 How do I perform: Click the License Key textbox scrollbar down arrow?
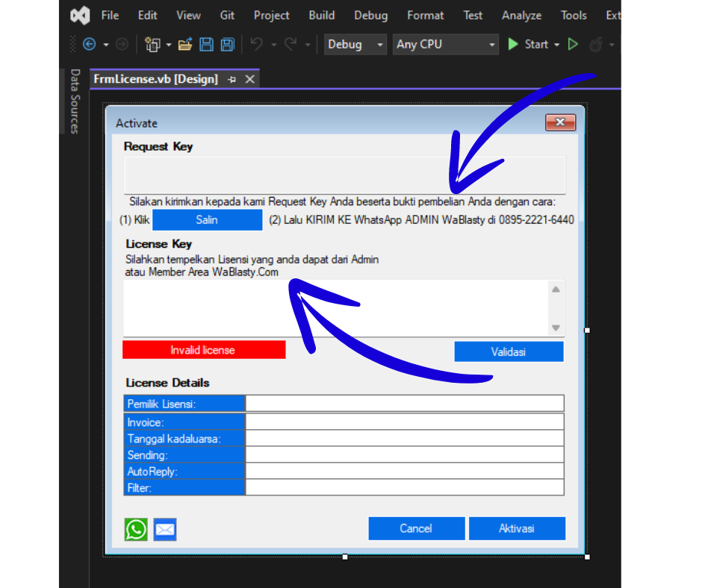click(x=556, y=328)
